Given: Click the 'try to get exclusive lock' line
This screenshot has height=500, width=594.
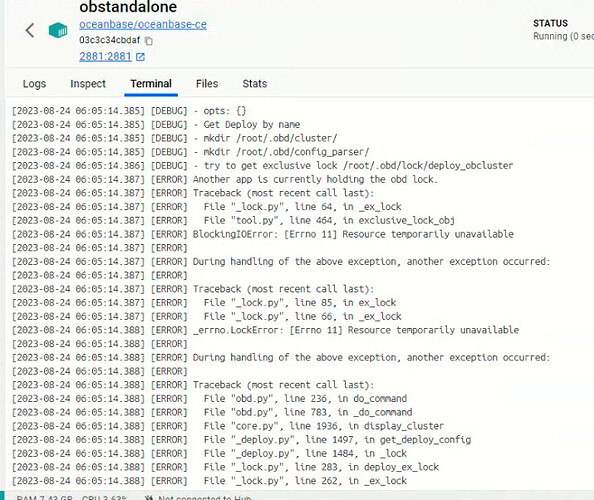Looking at the screenshot, I should pyautogui.click(x=262, y=166).
